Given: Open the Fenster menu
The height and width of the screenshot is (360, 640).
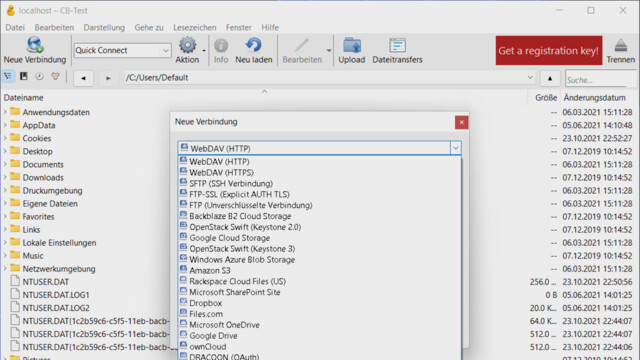Looking at the screenshot, I should pos(239,27).
